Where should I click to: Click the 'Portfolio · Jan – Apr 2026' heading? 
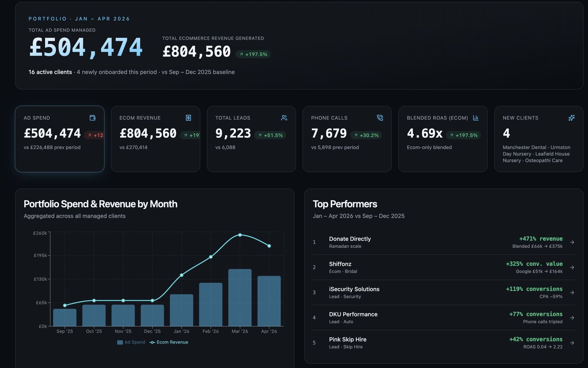79,19
